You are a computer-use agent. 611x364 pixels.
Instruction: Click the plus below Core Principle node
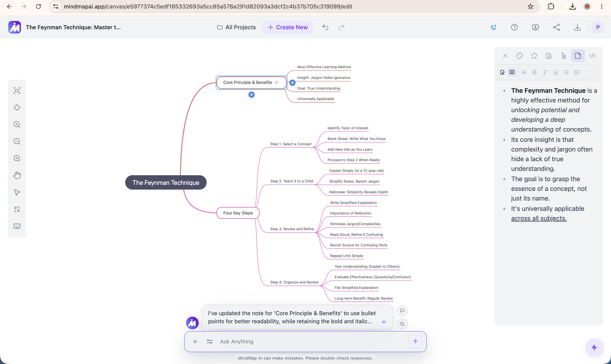(252, 95)
